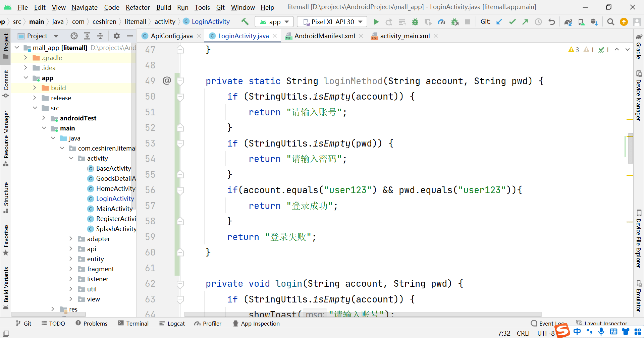Open the Build menu
Viewport: 644px width, 338px height.
[x=164, y=7]
